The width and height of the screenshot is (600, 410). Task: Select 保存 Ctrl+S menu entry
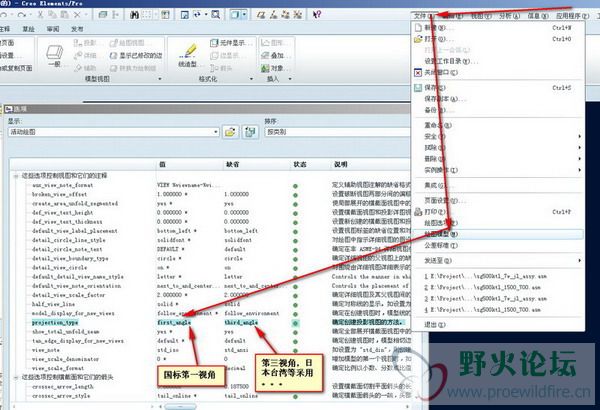[x=497, y=88]
